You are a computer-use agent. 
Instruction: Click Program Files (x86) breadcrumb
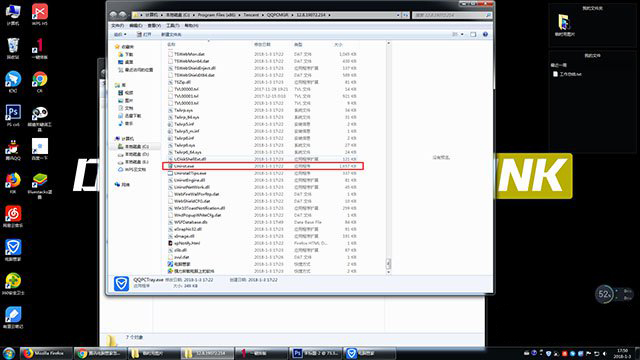tap(216, 15)
